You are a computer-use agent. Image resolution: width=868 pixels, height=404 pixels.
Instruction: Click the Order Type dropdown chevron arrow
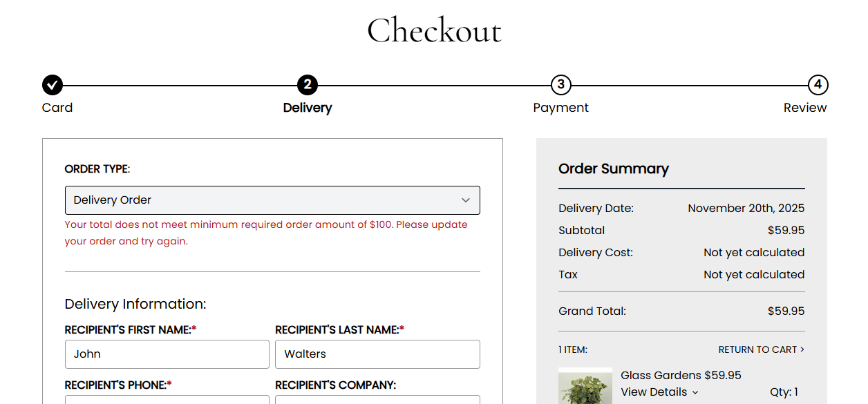coord(466,200)
